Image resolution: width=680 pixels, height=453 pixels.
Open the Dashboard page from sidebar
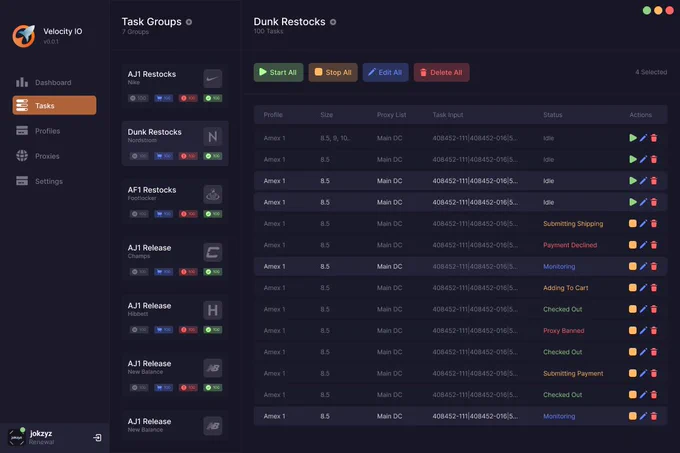[x=43, y=82]
